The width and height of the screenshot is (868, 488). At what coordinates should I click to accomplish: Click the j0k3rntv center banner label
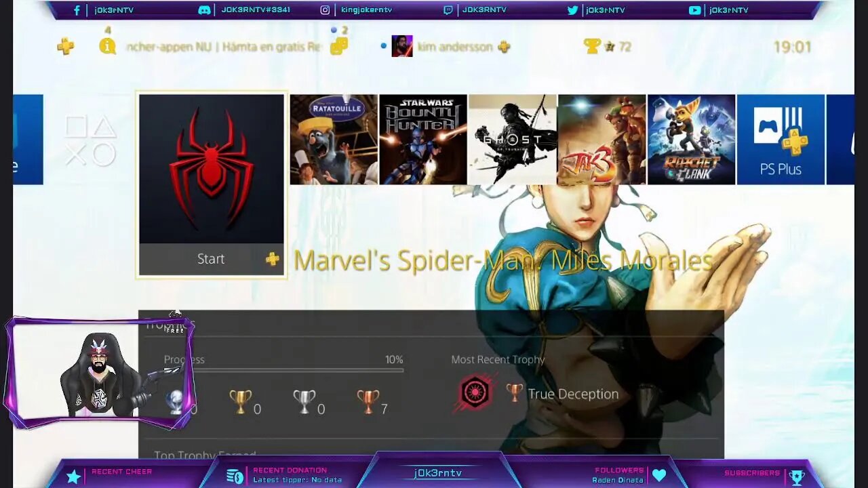coord(438,473)
